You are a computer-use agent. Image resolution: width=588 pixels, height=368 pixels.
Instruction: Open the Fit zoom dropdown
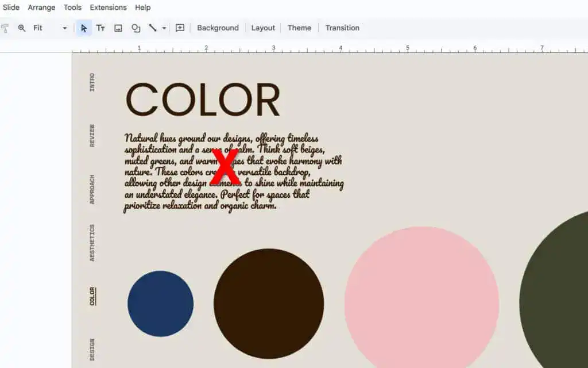(50, 28)
